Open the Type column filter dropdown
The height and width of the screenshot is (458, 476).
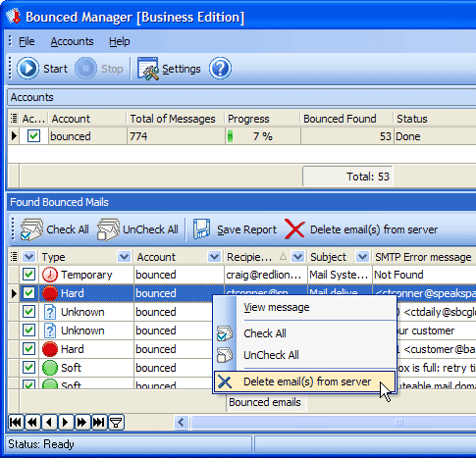pos(124,257)
